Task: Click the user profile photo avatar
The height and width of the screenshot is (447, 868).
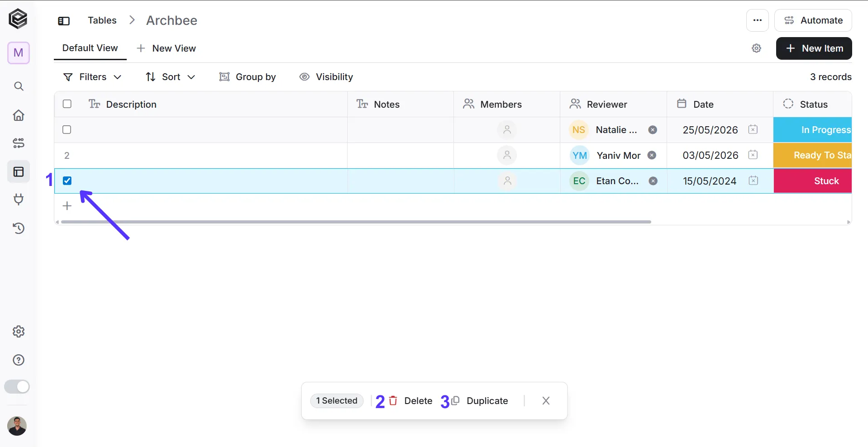Action: 17,426
